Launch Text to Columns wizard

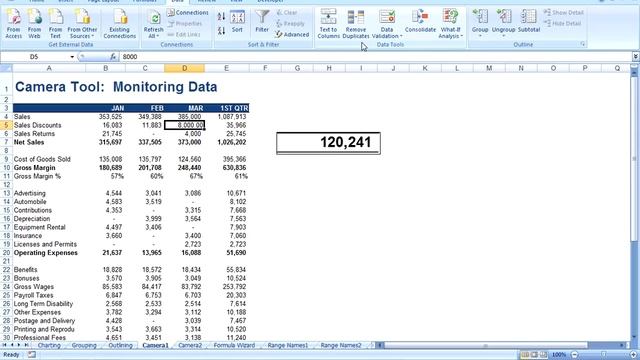pos(328,24)
